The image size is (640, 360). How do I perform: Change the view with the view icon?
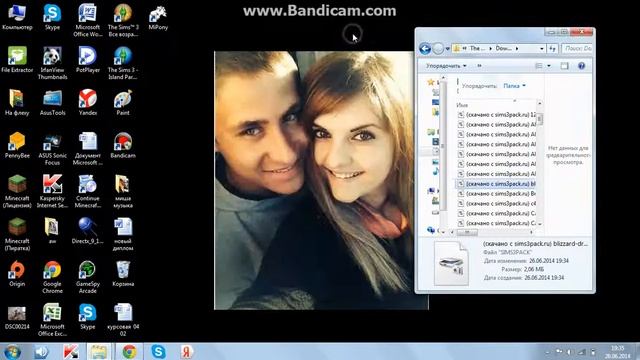pyautogui.click(x=539, y=66)
